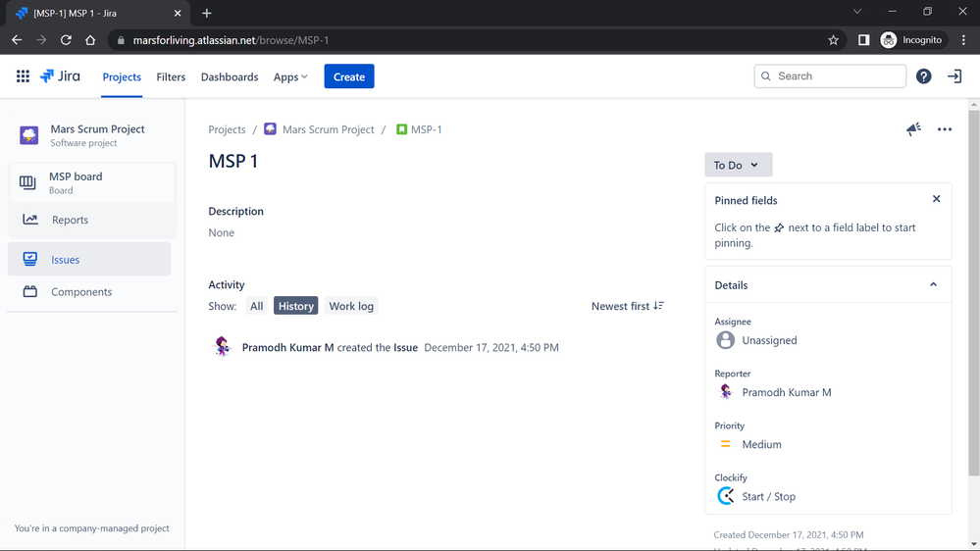The image size is (980, 551).
Task: Open Mars Scrum Project breadcrumb link
Action: click(328, 129)
